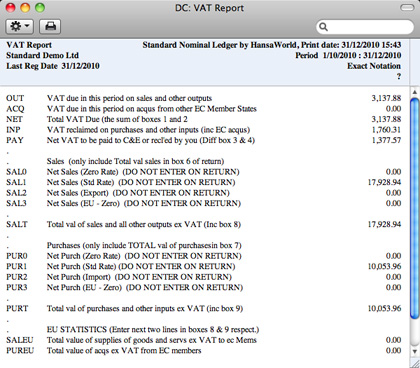
Task: Click the ACQ row code
Action: pyautogui.click(x=15, y=109)
